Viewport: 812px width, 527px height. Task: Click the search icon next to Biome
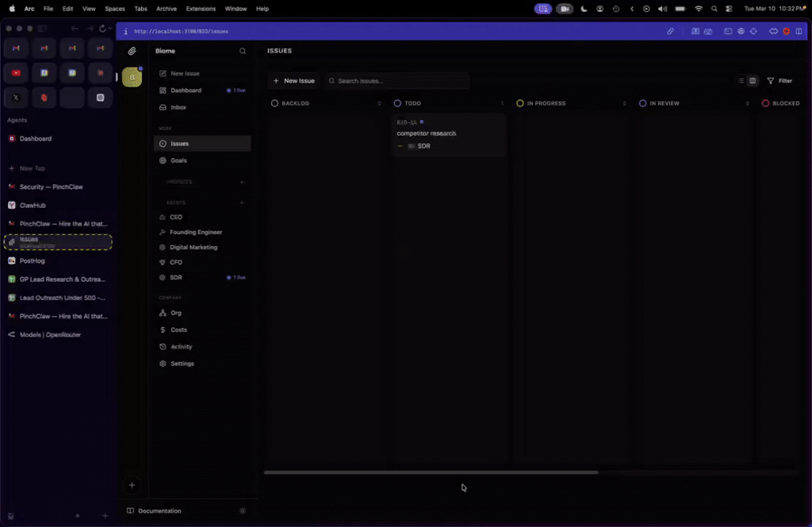click(x=243, y=51)
